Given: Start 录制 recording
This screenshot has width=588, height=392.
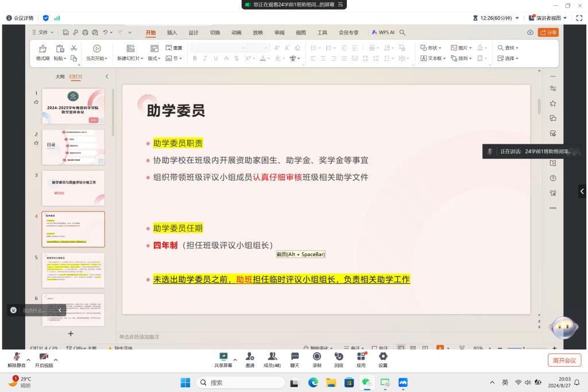Looking at the screenshot, I should click(317, 359).
